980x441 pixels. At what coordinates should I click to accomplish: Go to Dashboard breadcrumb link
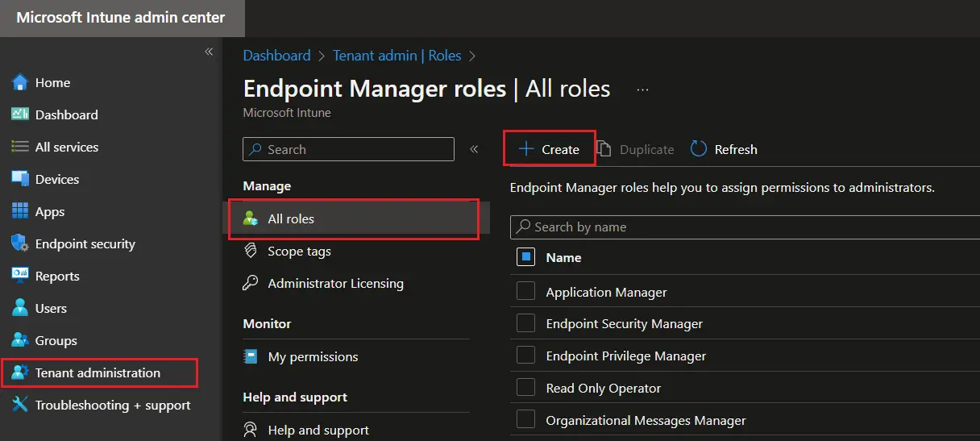(x=276, y=56)
